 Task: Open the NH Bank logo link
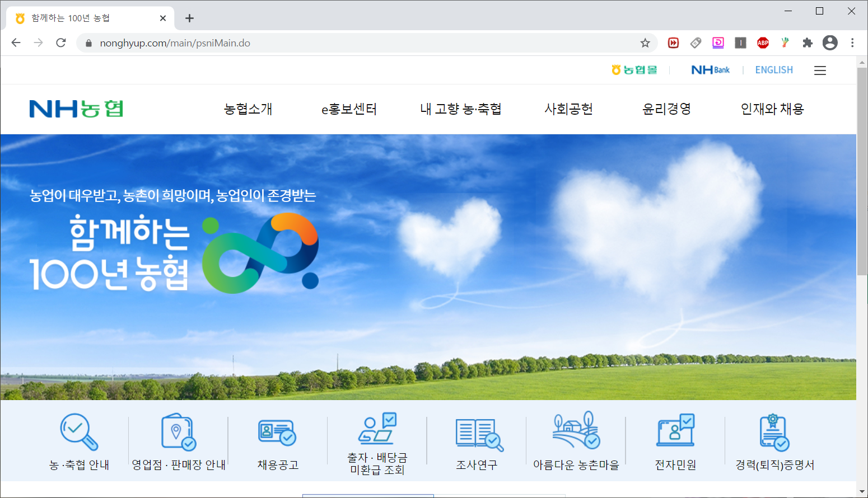[x=711, y=70]
